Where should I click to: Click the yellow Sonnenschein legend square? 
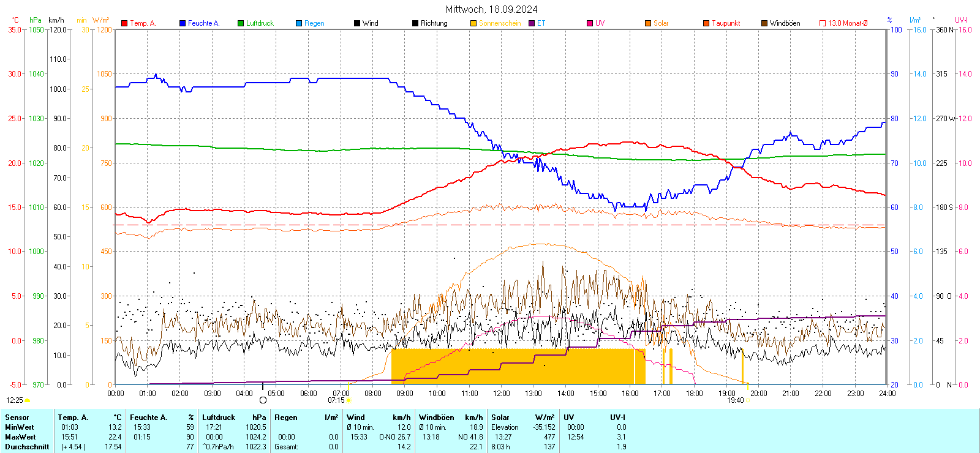pos(473,23)
